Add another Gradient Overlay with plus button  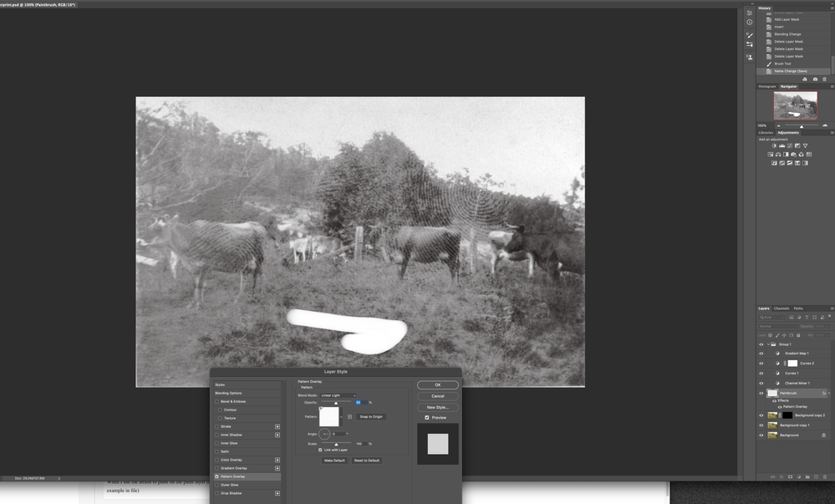(x=277, y=468)
